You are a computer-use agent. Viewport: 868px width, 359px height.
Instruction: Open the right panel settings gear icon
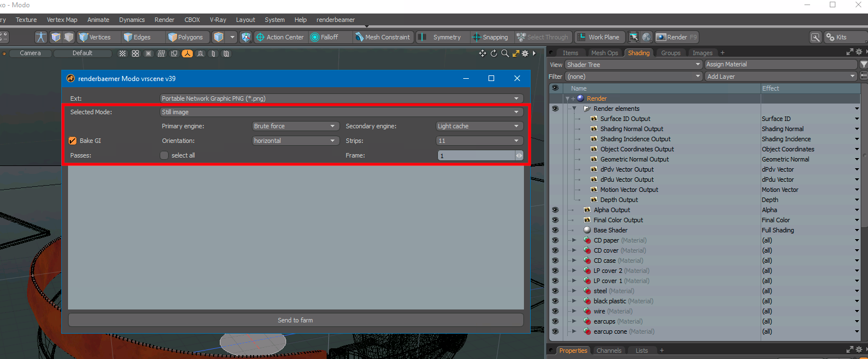860,52
